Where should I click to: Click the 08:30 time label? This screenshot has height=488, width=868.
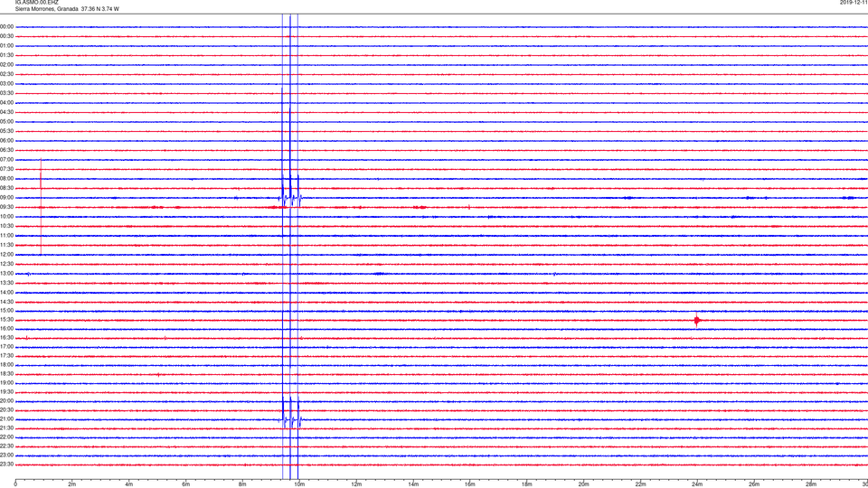6,188
